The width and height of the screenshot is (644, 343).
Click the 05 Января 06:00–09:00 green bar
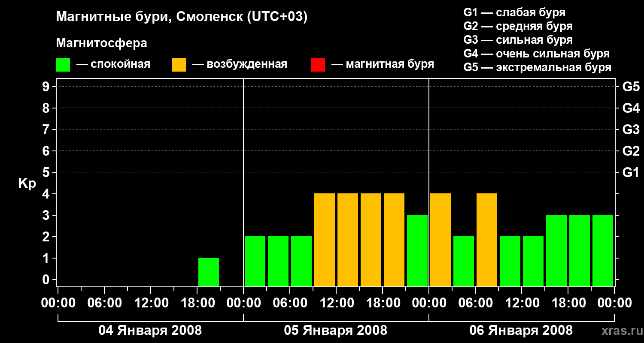pyautogui.click(x=301, y=261)
